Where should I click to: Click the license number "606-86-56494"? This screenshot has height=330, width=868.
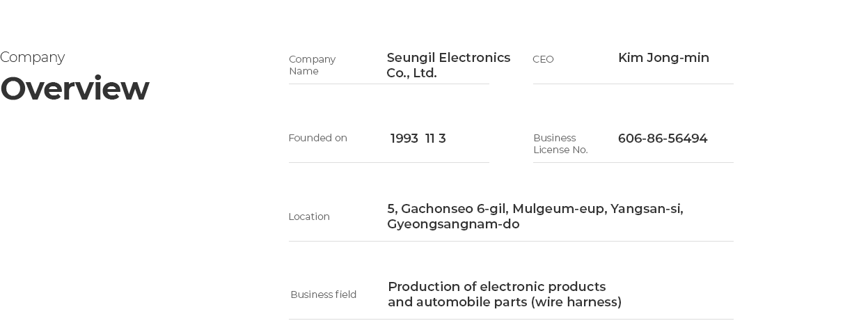pos(662,139)
